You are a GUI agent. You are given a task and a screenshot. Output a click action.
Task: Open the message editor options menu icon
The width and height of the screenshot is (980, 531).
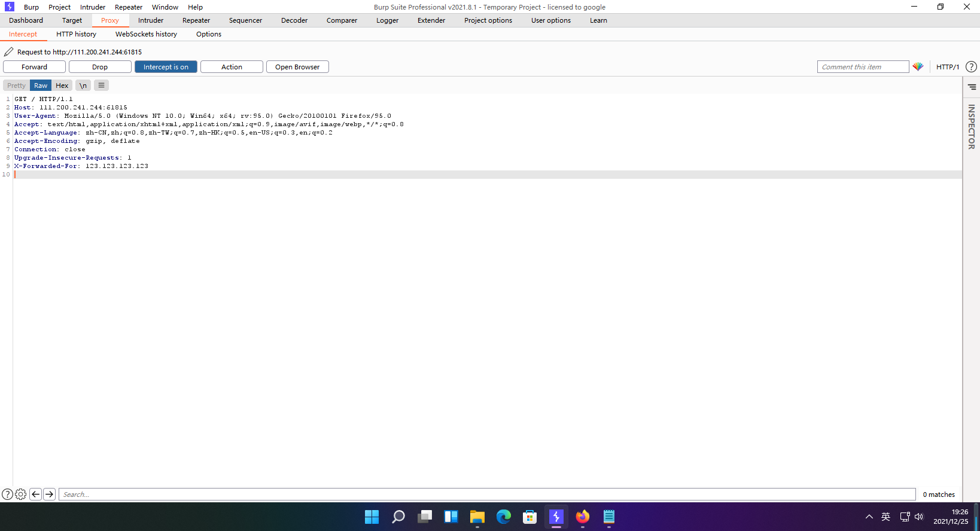point(101,86)
